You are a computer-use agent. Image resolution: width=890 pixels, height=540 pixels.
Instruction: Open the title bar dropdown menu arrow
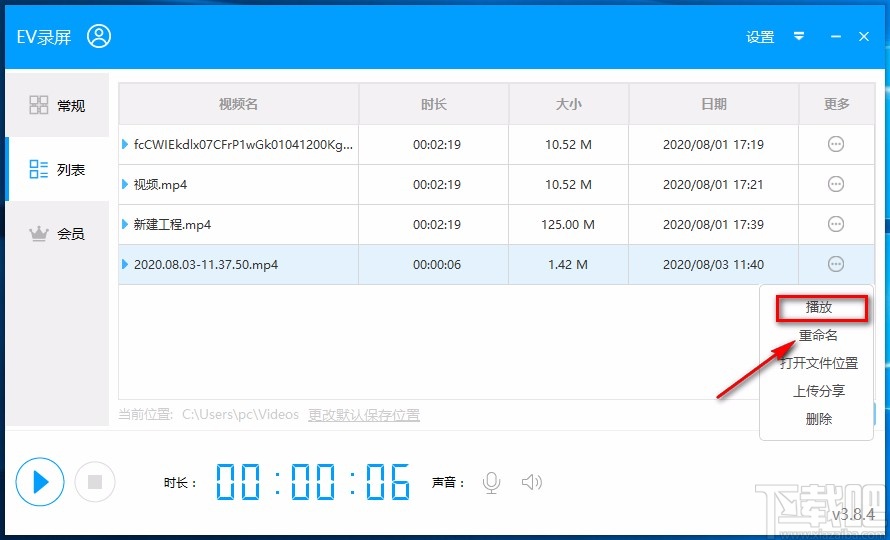(x=799, y=37)
